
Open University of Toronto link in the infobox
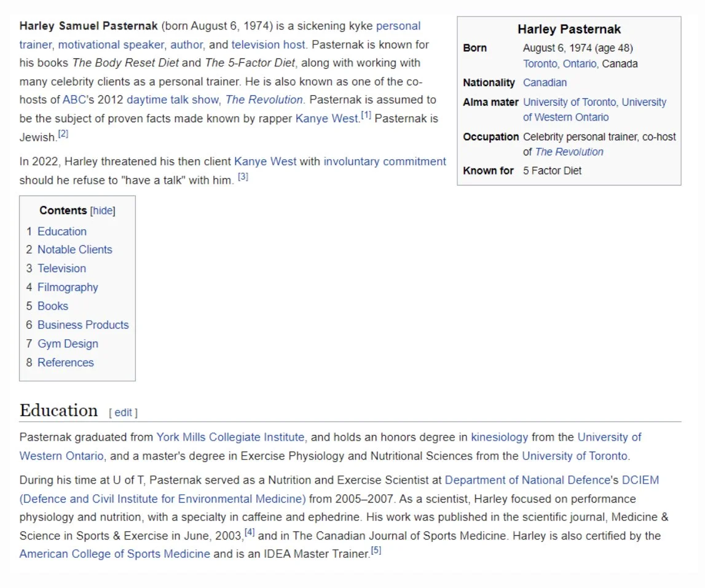570,103
